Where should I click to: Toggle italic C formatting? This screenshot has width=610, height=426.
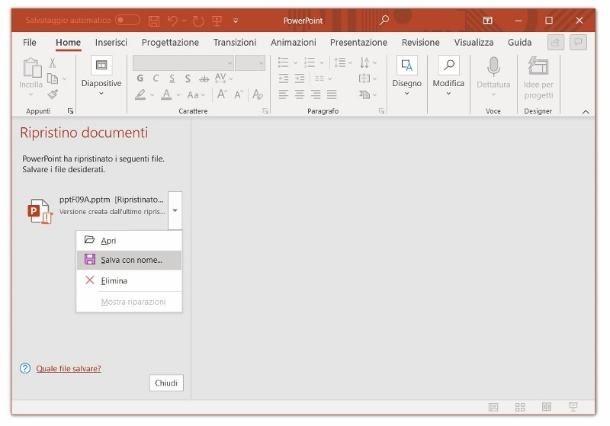[x=156, y=79]
